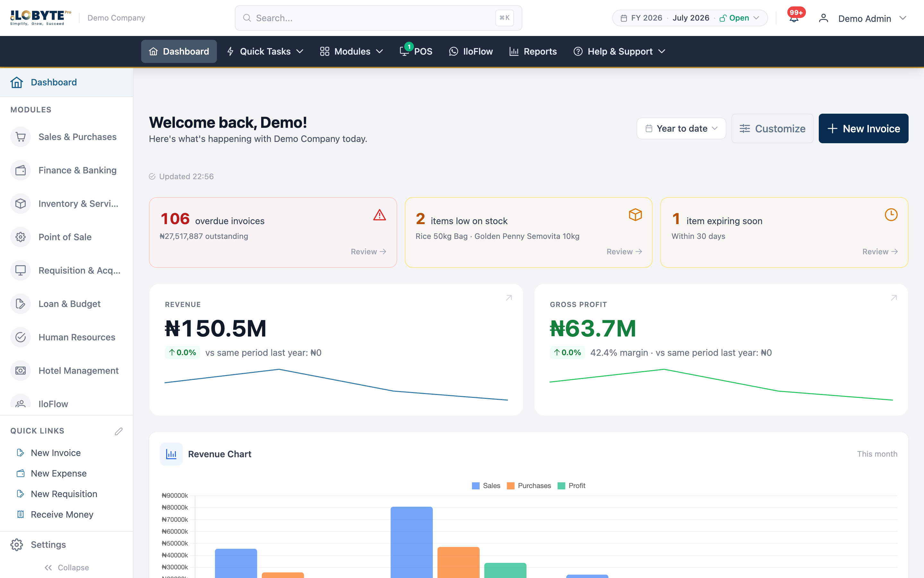Open the fiscal period FY 2026 dropdown
Viewport: 924px width, 578px height.
[689, 18]
